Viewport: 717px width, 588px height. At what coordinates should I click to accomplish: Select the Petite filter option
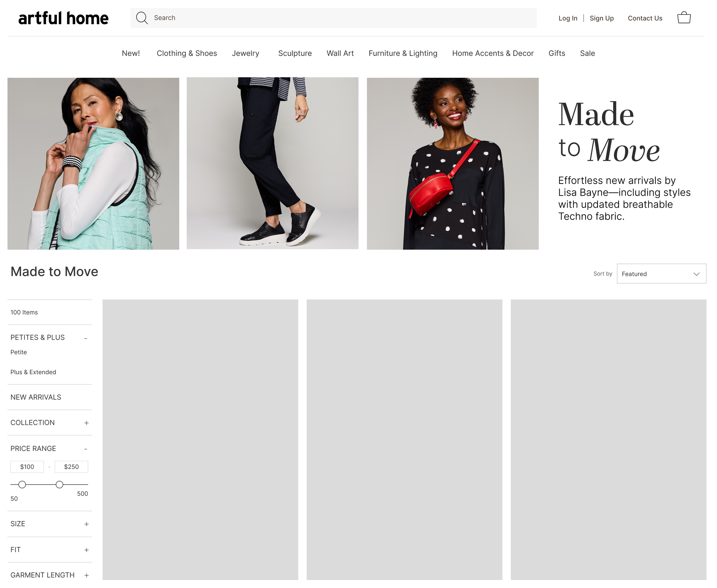(x=19, y=352)
